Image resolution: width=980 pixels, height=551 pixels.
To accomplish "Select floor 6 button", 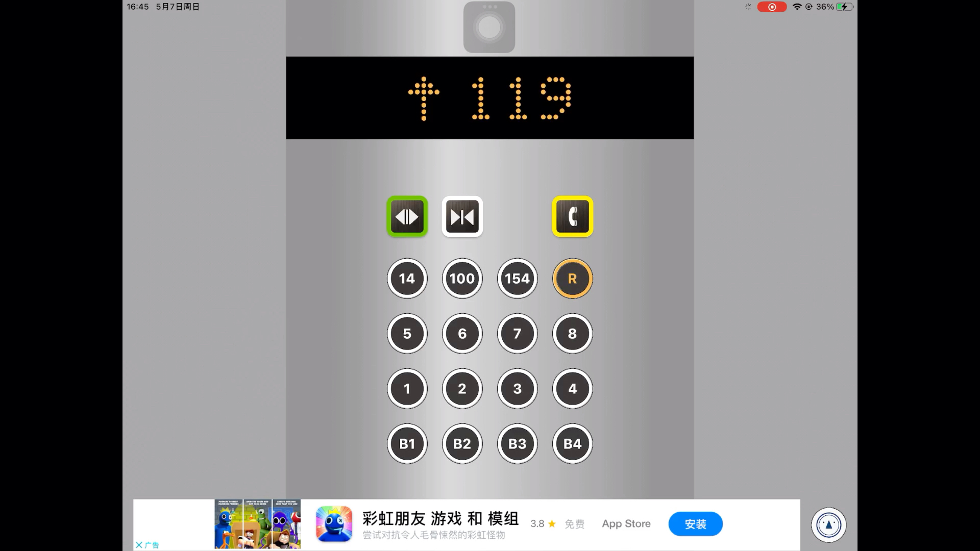I will click(x=462, y=334).
